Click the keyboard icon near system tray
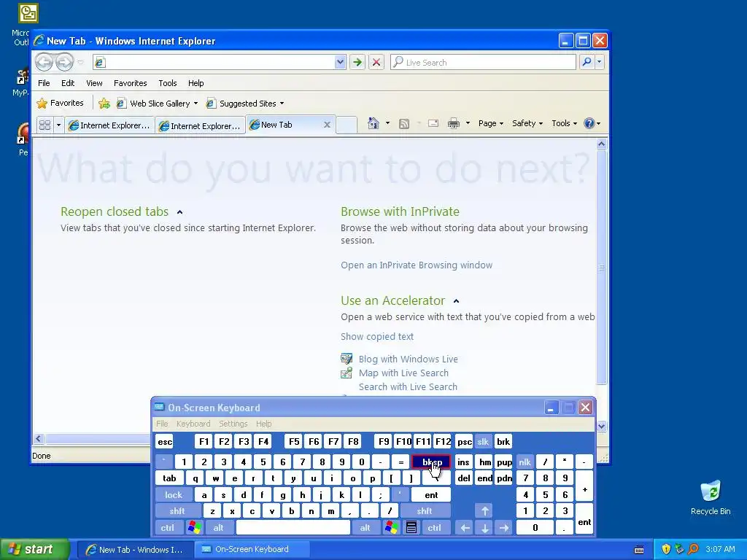The image size is (747, 560). coord(639,550)
